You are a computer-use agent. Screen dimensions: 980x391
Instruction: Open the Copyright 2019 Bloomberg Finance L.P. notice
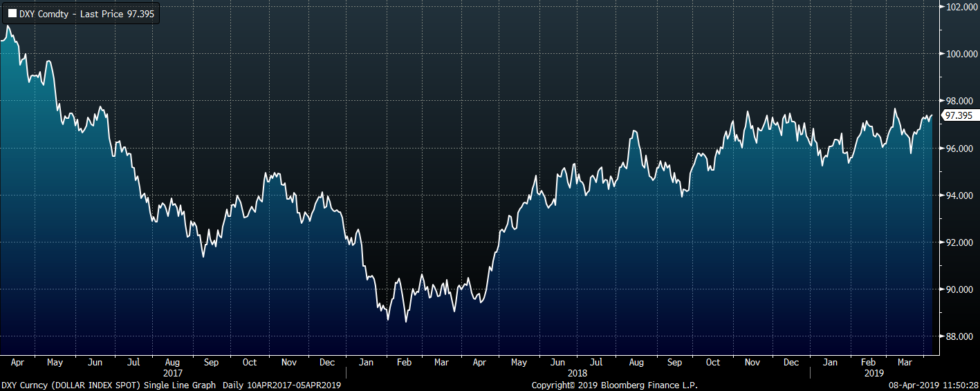coord(614,385)
